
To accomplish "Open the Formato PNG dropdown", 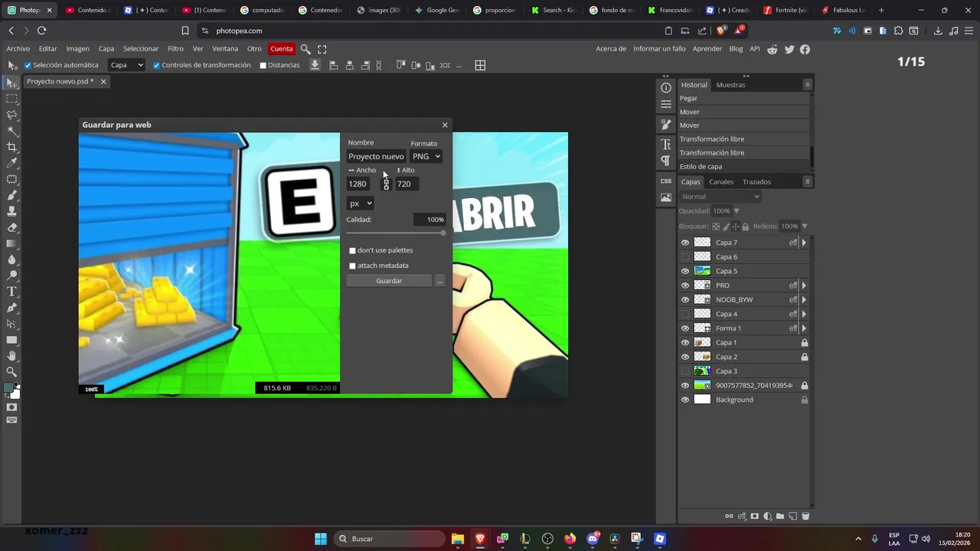I will tap(426, 156).
